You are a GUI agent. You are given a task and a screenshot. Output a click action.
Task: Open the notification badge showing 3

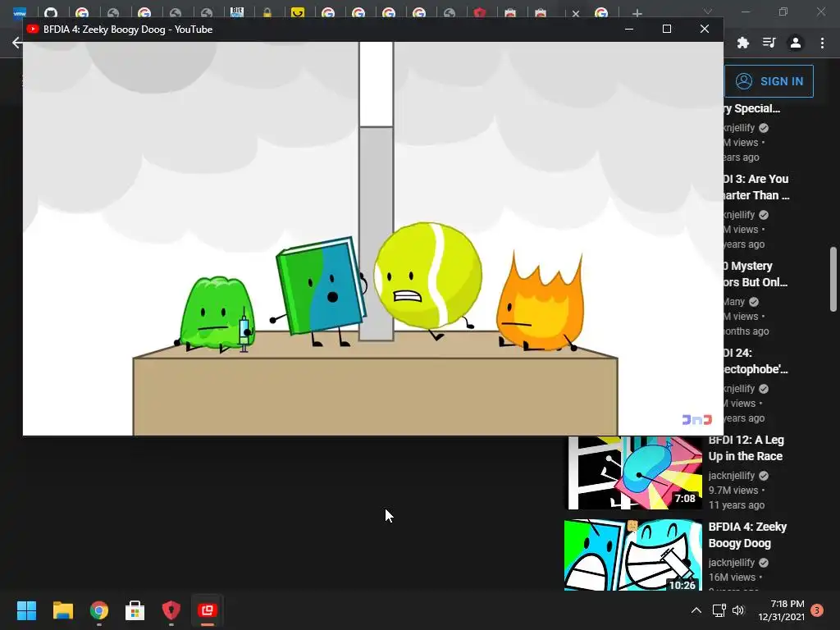click(817, 610)
